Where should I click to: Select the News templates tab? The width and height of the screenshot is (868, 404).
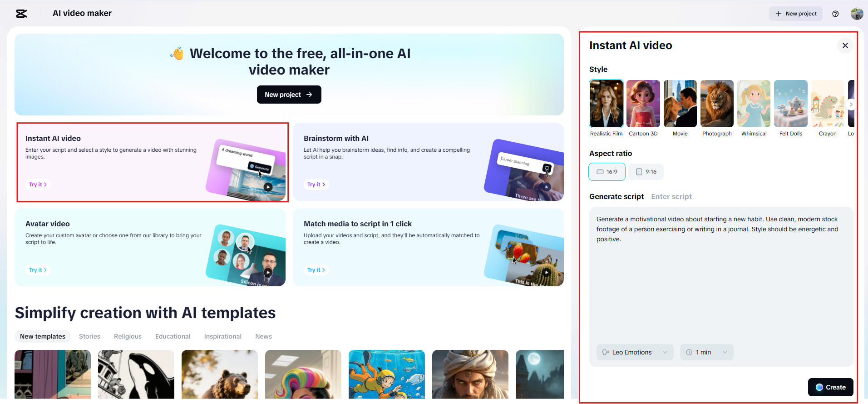pyautogui.click(x=263, y=336)
